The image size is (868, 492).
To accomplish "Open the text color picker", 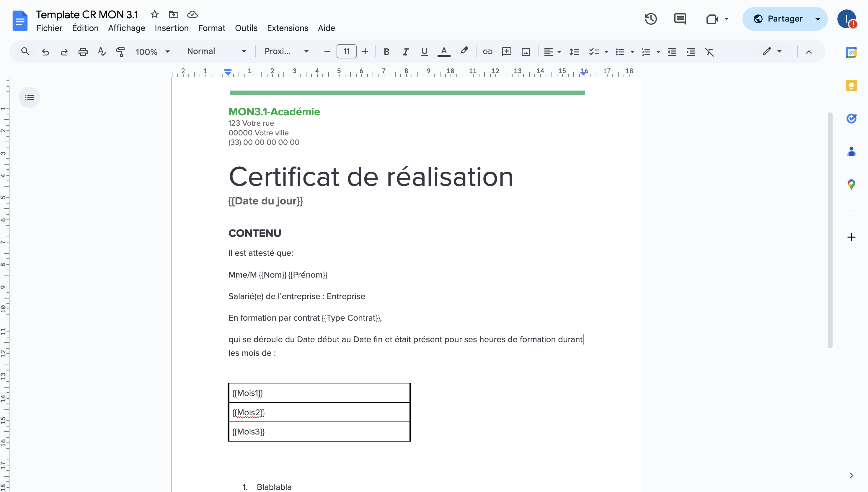I will [444, 52].
